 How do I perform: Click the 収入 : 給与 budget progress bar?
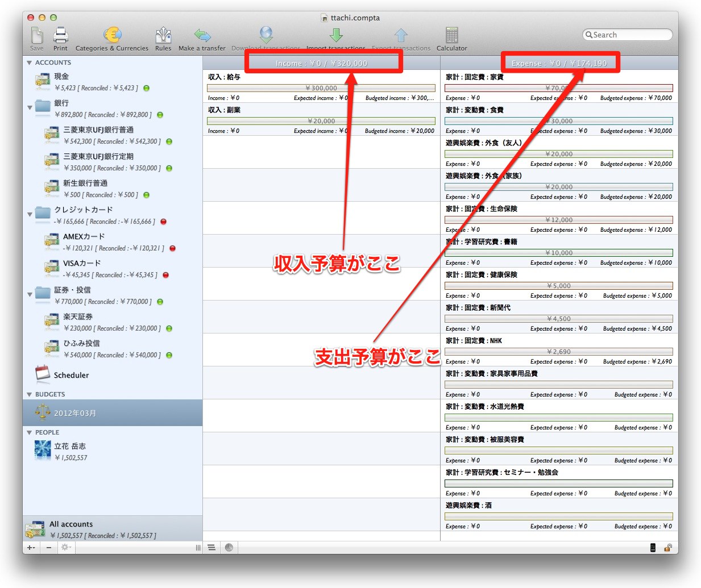(321, 88)
